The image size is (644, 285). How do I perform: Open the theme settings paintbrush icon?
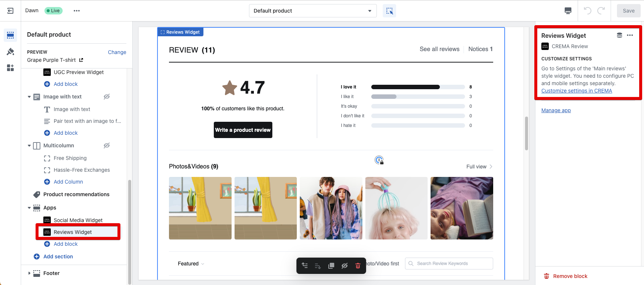(x=10, y=51)
